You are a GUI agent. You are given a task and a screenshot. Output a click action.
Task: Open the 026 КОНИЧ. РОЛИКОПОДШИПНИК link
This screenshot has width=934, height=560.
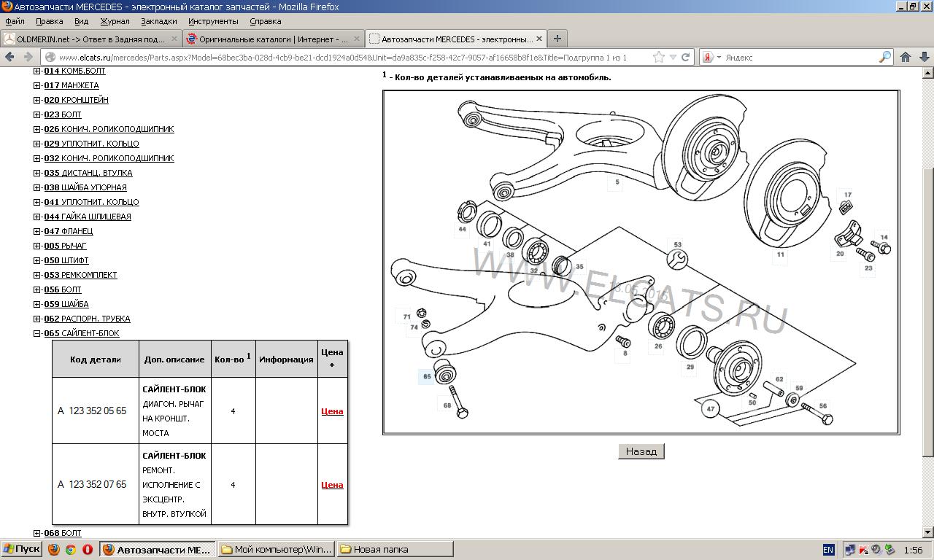(x=109, y=129)
